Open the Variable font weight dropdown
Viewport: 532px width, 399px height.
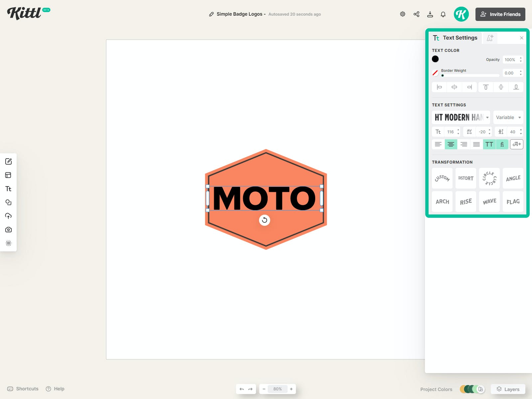(508, 117)
